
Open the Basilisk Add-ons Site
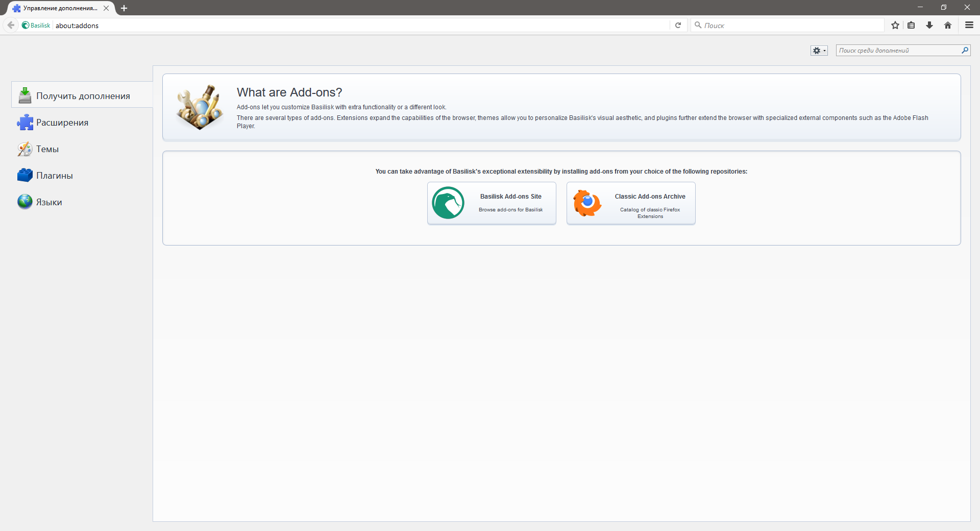point(492,203)
